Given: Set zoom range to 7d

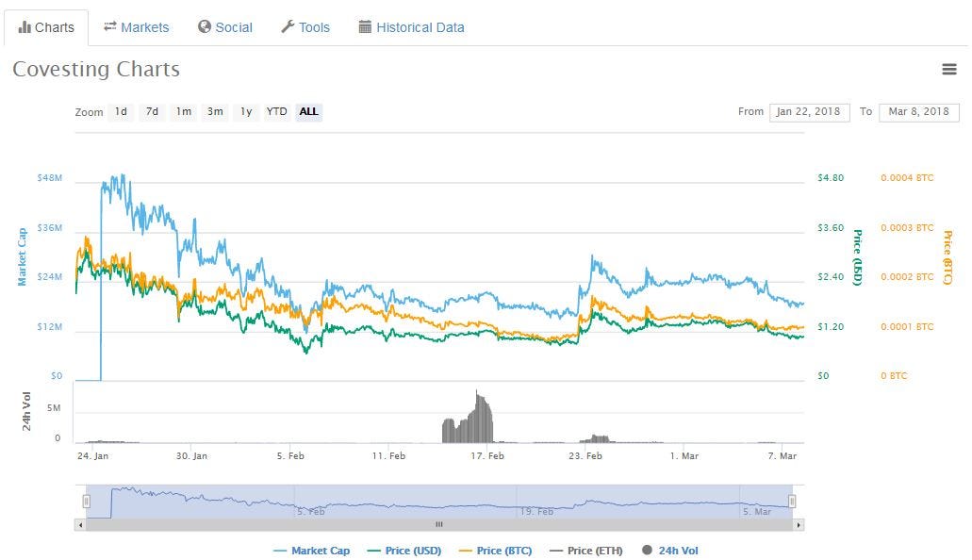Looking at the screenshot, I should (152, 111).
